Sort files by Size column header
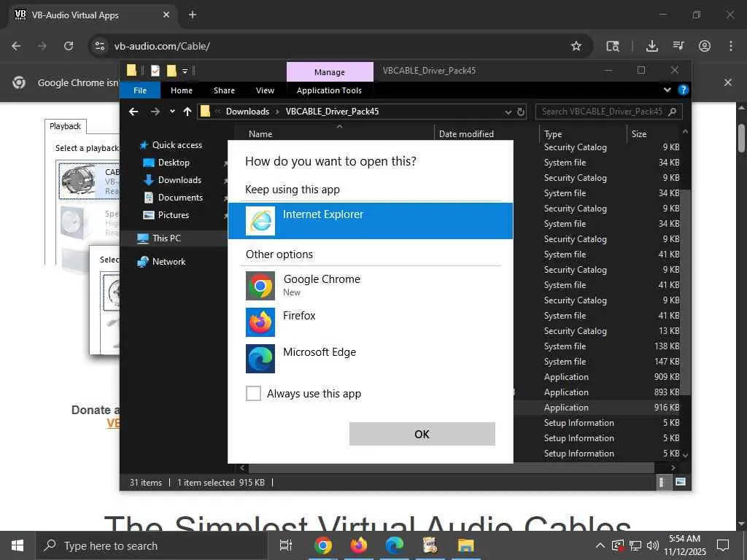747x560 pixels. (639, 134)
